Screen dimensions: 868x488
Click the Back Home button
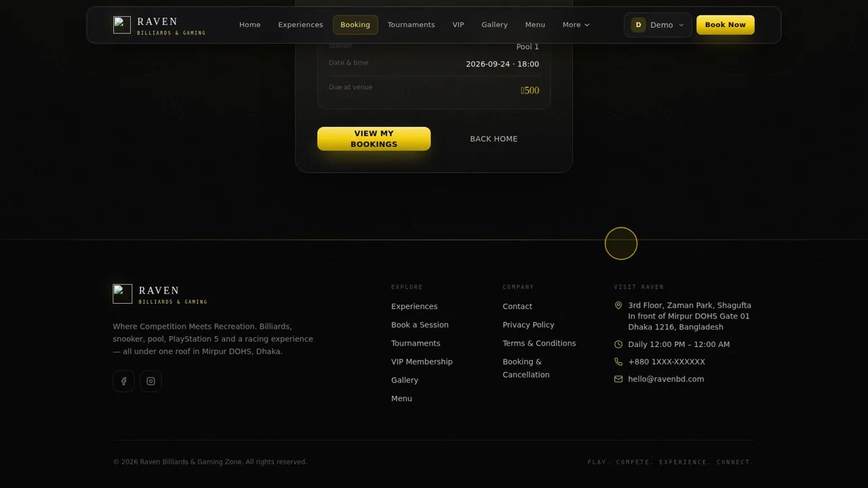pyautogui.click(x=494, y=139)
